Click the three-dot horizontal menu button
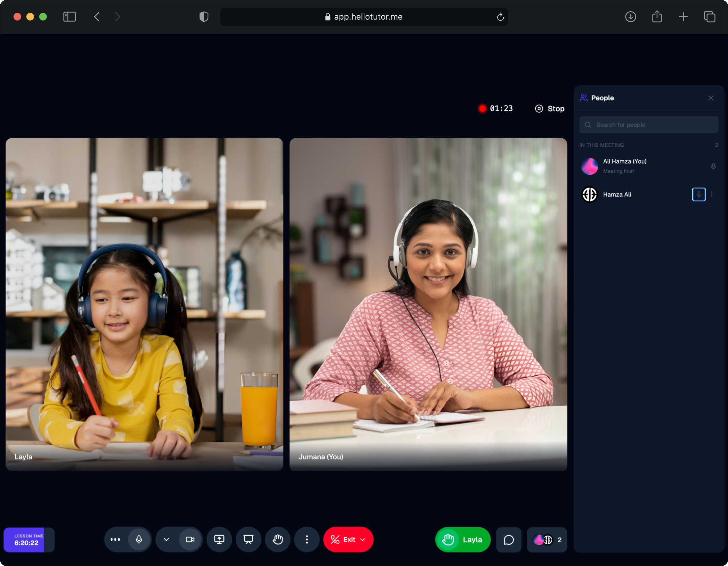The width and height of the screenshot is (728, 566). tap(115, 539)
